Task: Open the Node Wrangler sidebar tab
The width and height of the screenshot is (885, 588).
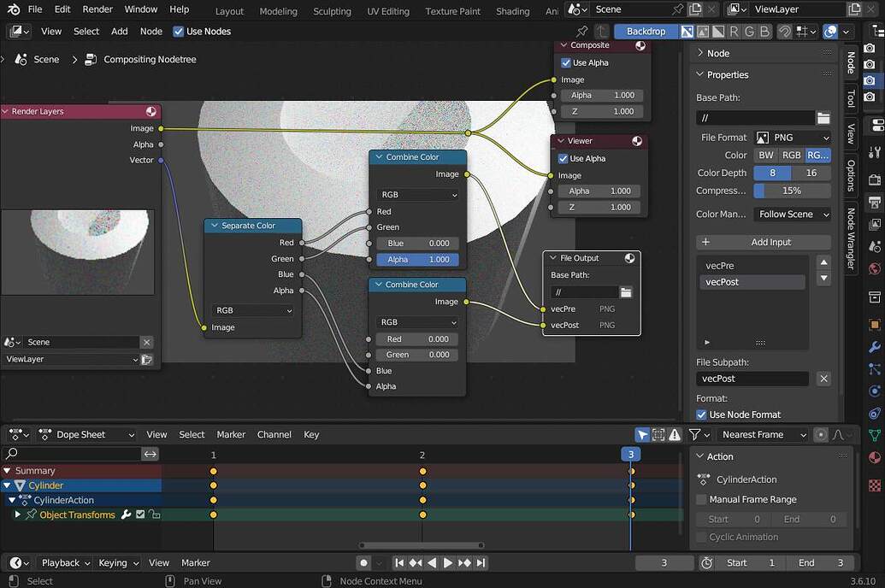Action: point(851,238)
